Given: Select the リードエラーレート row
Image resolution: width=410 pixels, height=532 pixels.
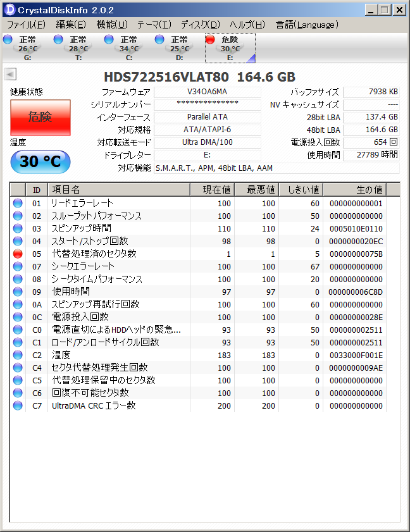Looking at the screenshot, I should [198, 203].
